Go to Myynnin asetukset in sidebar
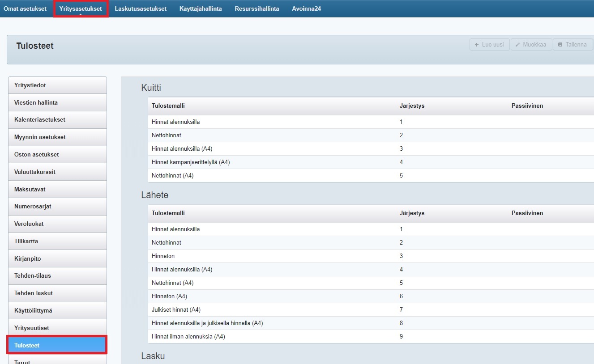The width and height of the screenshot is (594, 364). pyautogui.click(x=57, y=137)
